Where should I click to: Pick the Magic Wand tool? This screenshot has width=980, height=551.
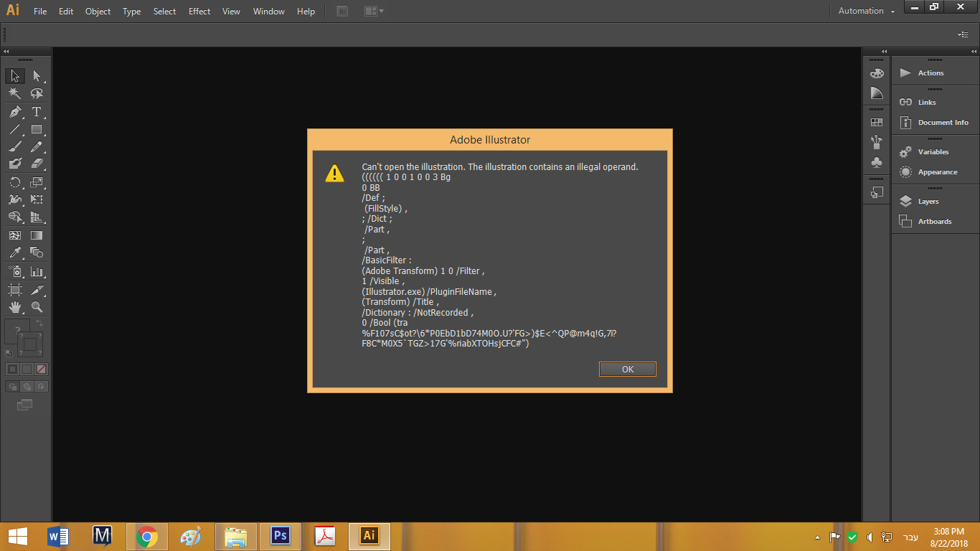[15, 93]
